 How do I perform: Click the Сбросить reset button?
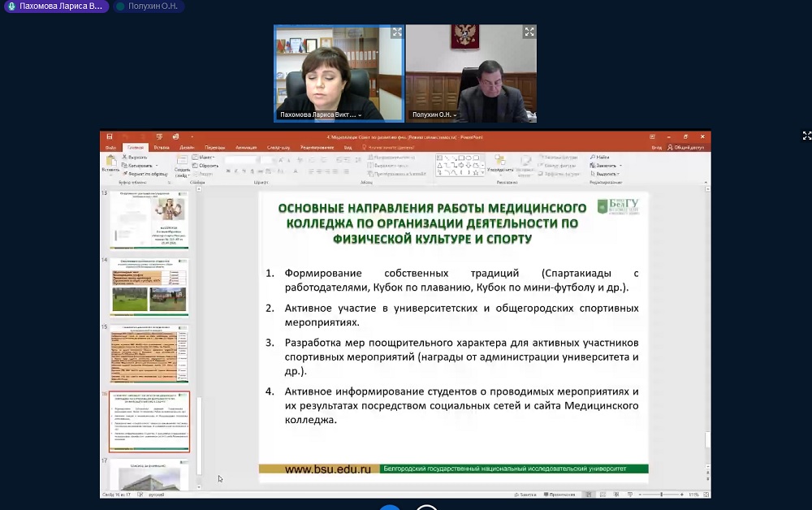(207, 165)
